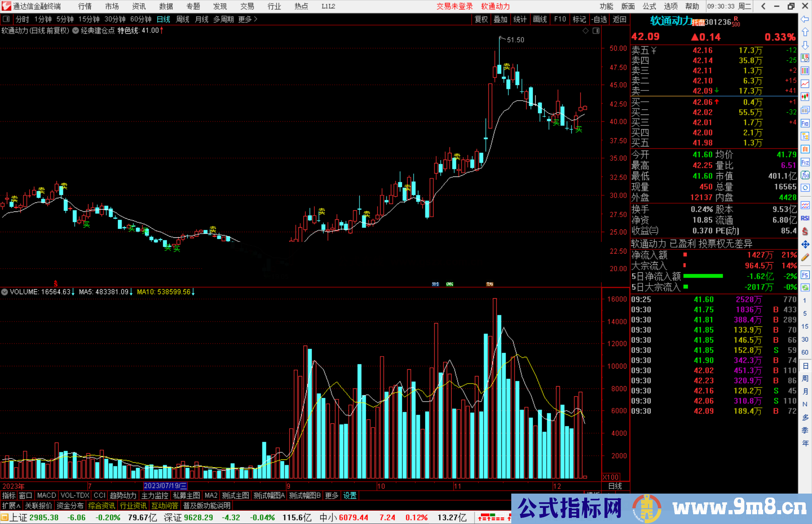Open the F10 sidebar icon

[x=805, y=123]
